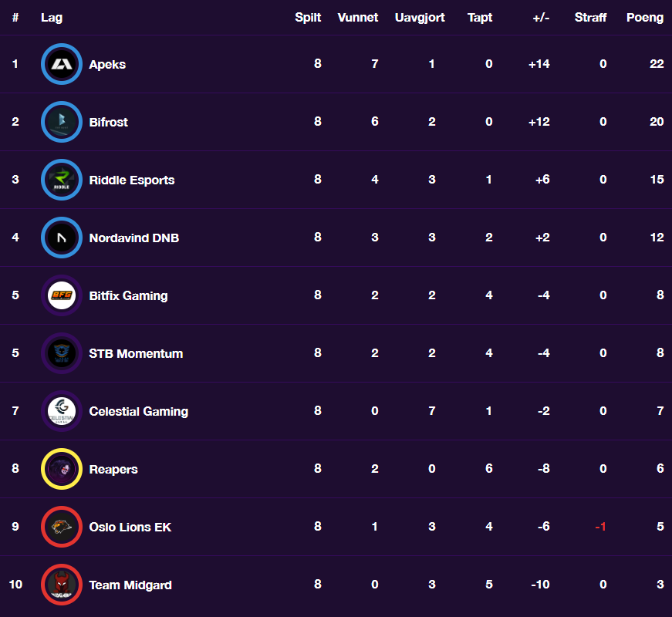Open the Apeks team name link
672x617 pixels.
(107, 65)
